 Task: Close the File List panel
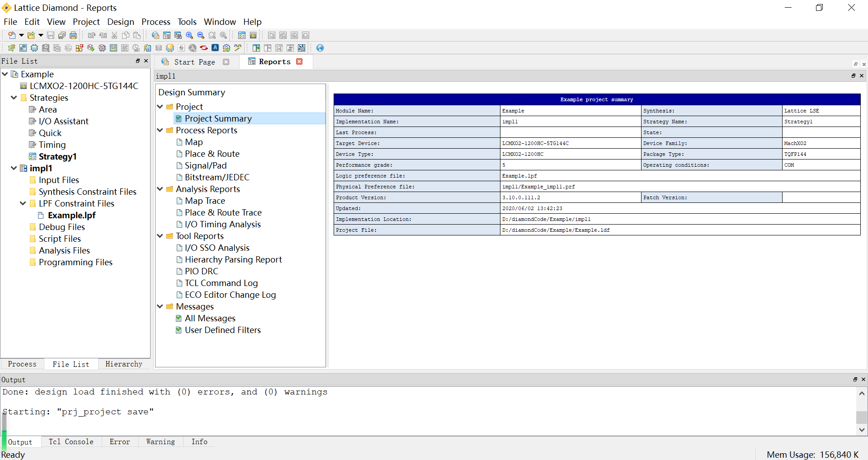[x=146, y=61]
